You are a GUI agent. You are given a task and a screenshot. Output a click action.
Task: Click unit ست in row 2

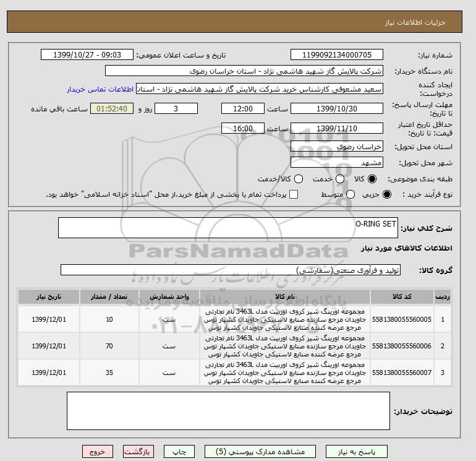pos(169,346)
